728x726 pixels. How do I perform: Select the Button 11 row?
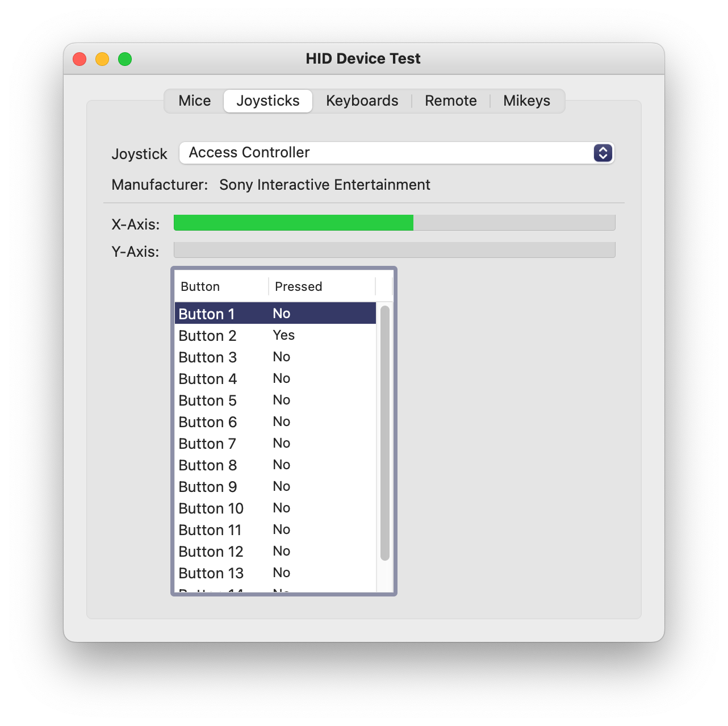point(275,529)
